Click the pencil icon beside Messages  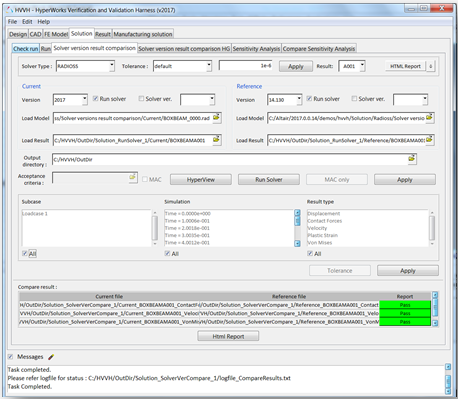pyautogui.click(x=51, y=357)
